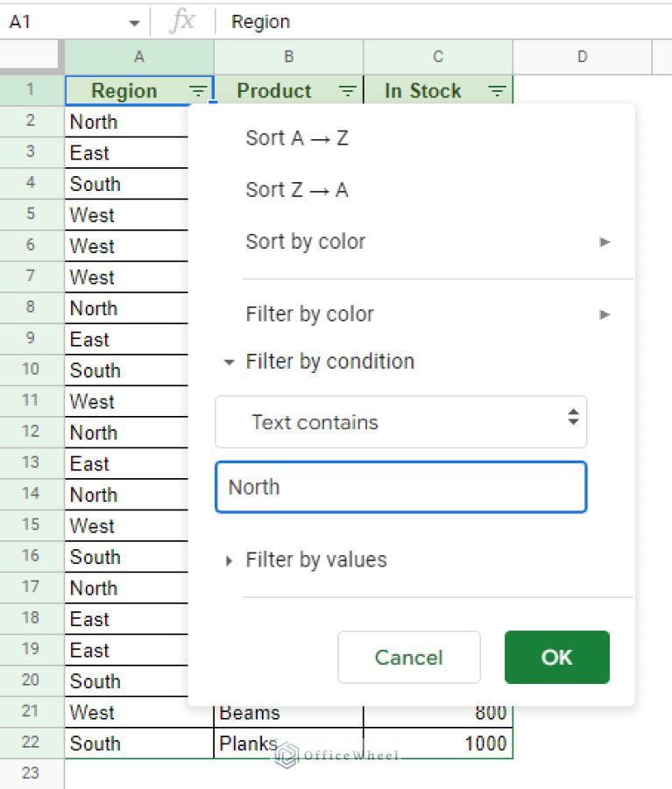Open the Region column filter icon
This screenshot has width=672, height=789.
(x=198, y=89)
